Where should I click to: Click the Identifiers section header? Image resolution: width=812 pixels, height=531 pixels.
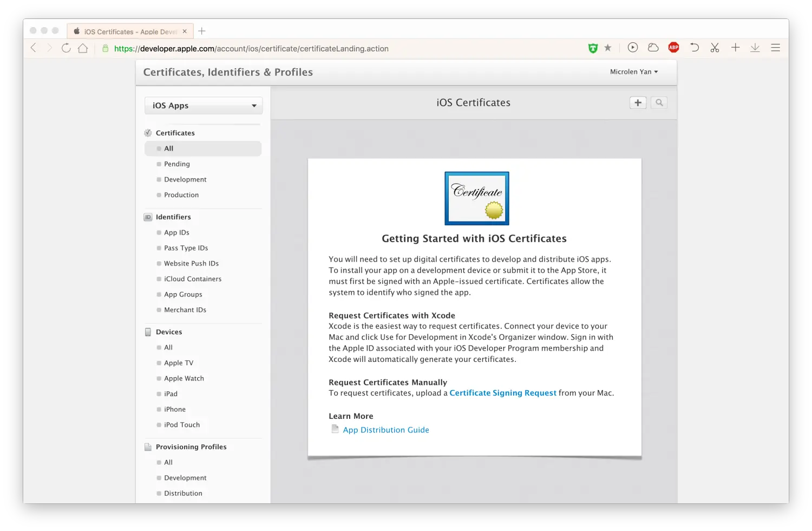(173, 217)
